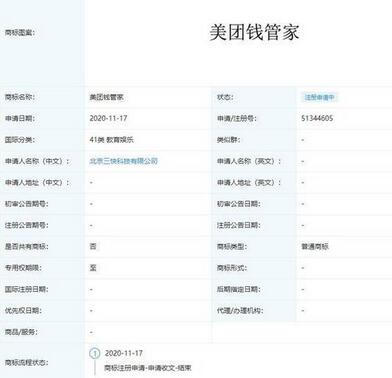Select the trademark name value 美团钱管家
Viewport: 392px width, 378px height.
coord(106,97)
